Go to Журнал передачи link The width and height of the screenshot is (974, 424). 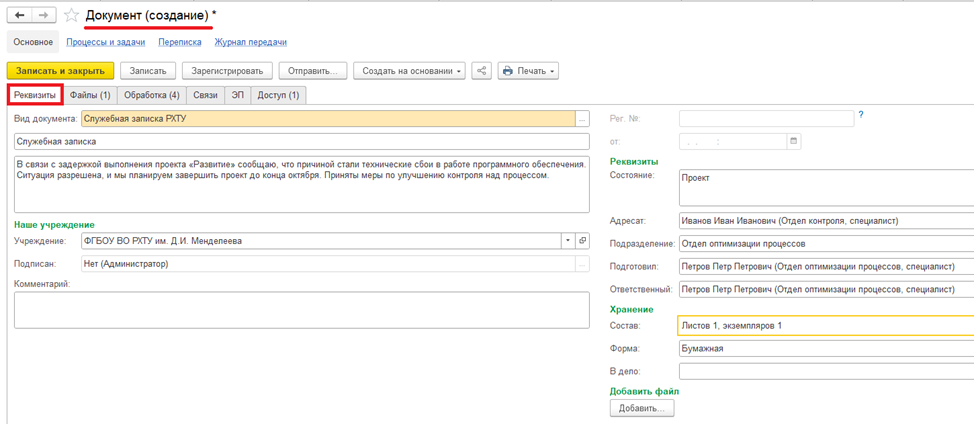[250, 42]
